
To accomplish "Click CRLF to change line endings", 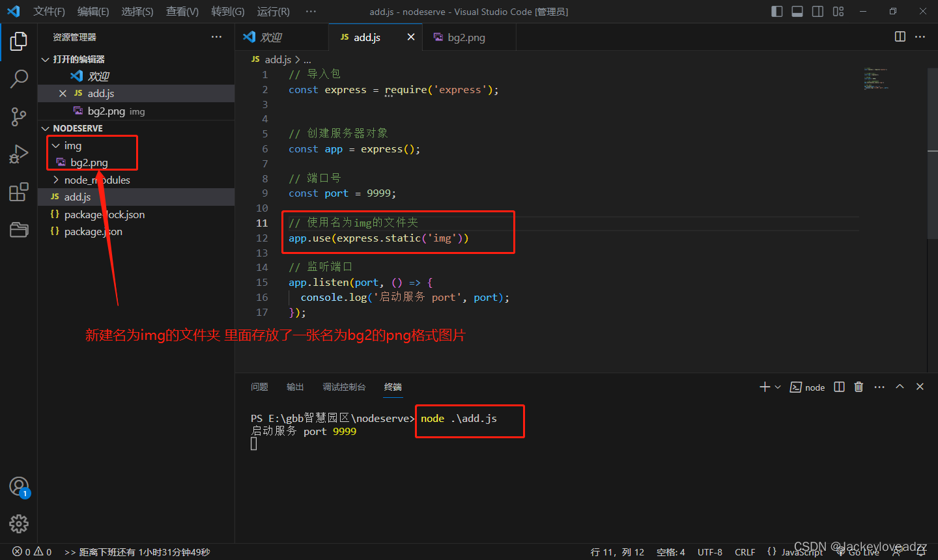I will pos(745,551).
